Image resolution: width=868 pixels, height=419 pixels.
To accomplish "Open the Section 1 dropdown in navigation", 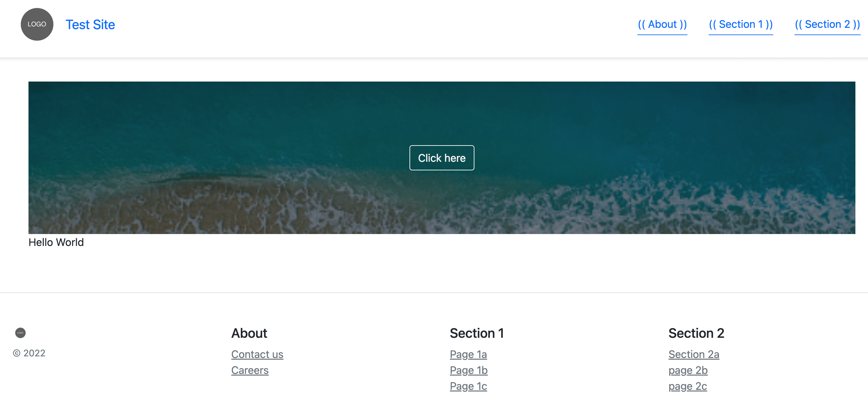I will click(741, 25).
